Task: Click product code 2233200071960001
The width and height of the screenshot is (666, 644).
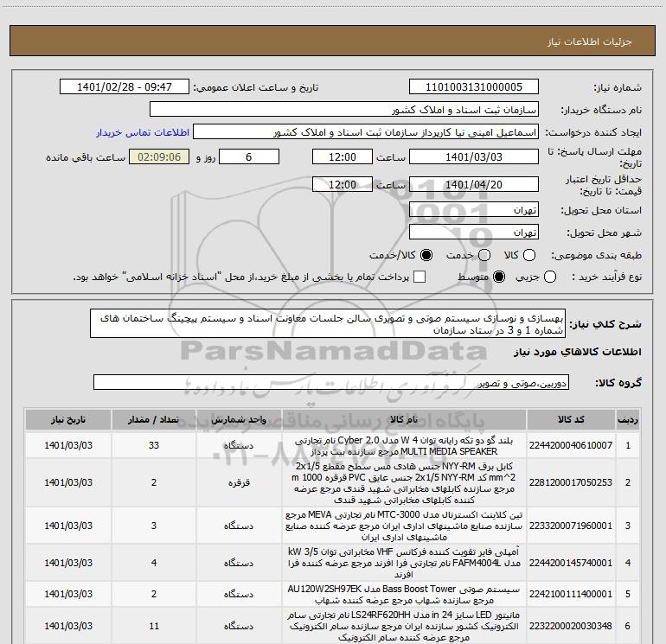Action: (x=571, y=526)
